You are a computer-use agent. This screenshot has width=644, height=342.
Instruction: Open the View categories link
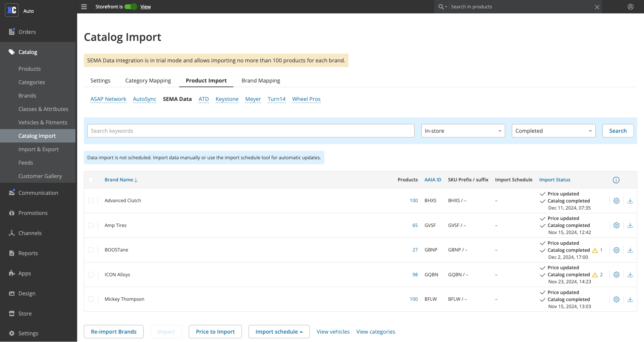pyautogui.click(x=376, y=332)
